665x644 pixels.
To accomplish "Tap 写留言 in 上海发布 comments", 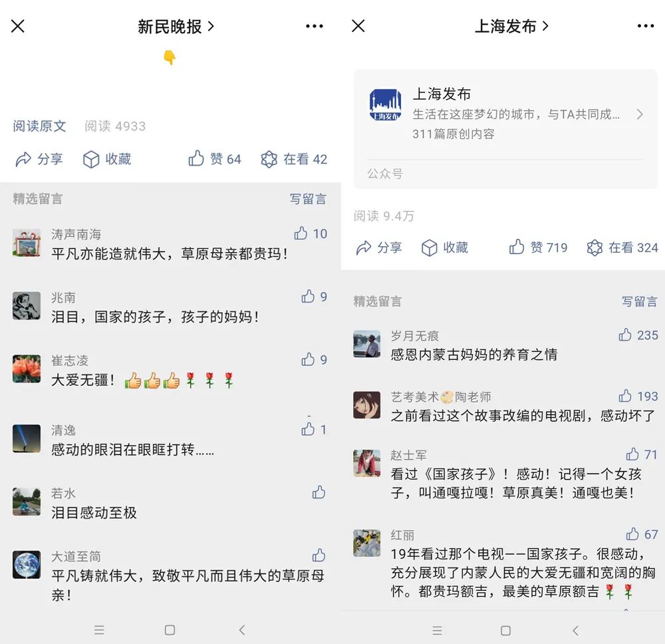I will point(640,301).
